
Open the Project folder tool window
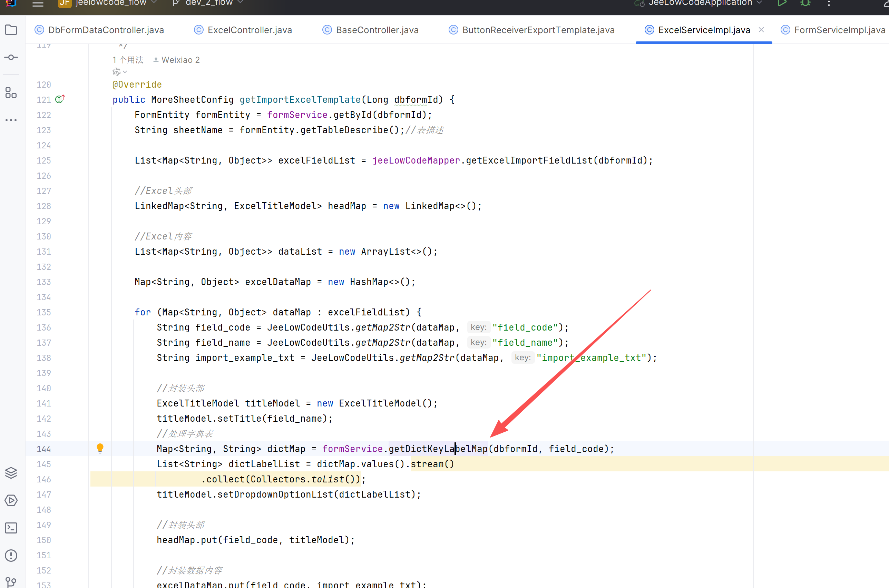pos(11,30)
